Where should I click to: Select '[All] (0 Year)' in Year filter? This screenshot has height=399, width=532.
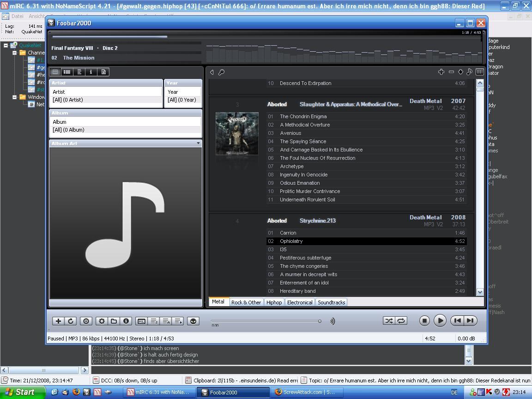[x=183, y=100]
